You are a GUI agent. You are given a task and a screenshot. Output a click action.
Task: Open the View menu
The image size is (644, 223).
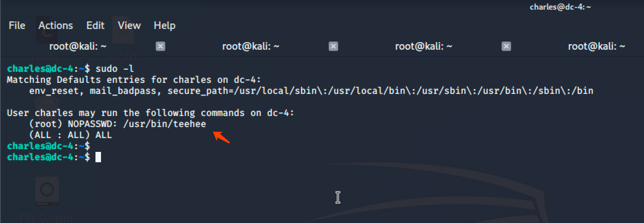coord(129,26)
